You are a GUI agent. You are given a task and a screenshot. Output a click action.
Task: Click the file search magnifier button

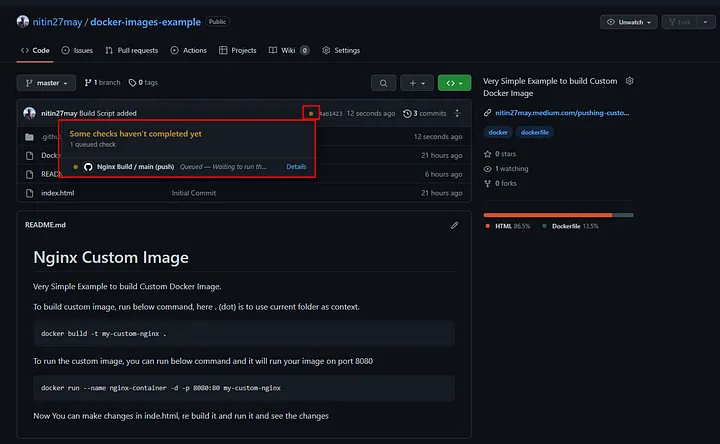coord(383,83)
